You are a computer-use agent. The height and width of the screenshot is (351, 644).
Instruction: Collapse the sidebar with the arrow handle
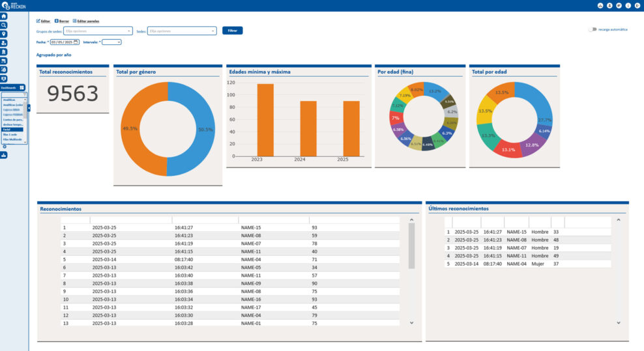29,108
